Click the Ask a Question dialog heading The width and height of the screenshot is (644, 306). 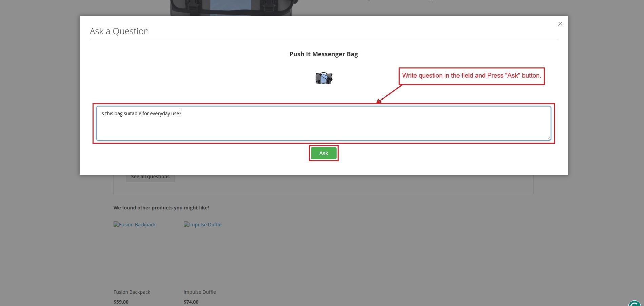pyautogui.click(x=119, y=31)
